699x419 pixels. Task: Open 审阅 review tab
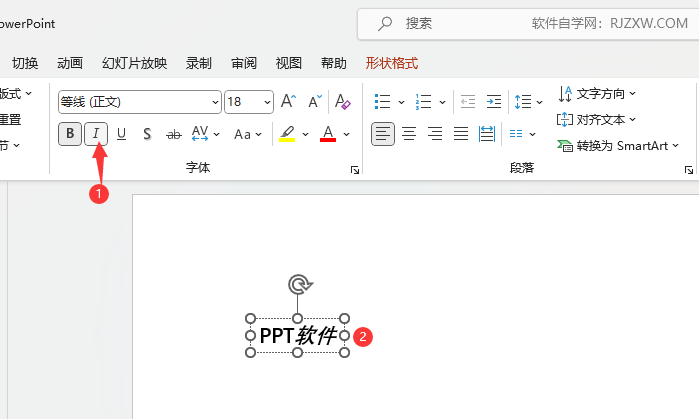click(x=244, y=63)
